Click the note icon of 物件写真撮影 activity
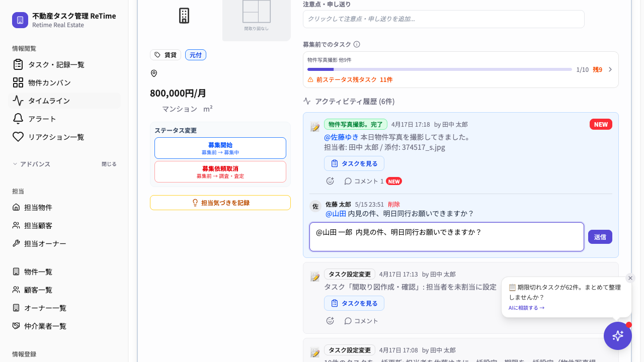 [315, 127]
